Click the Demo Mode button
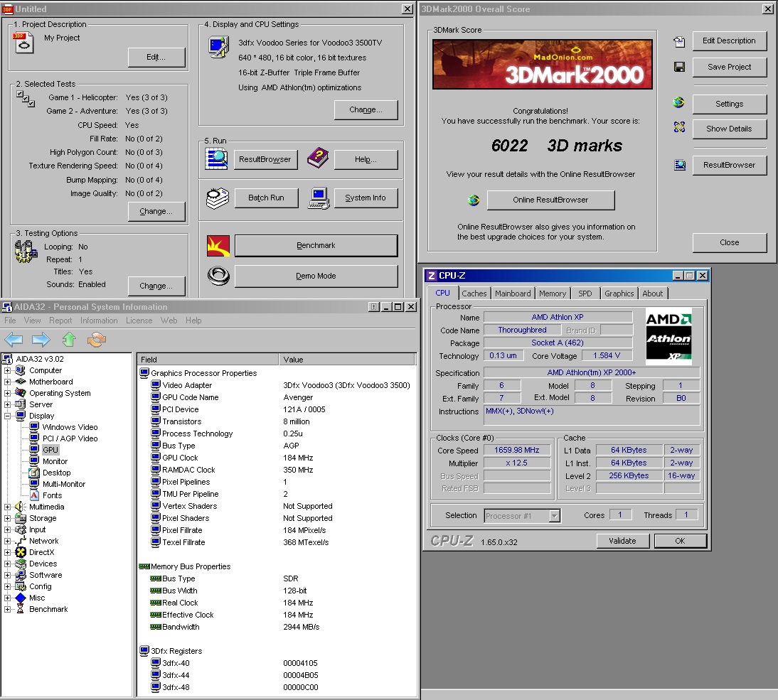Screen dimensions: 778x700 [316, 276]
